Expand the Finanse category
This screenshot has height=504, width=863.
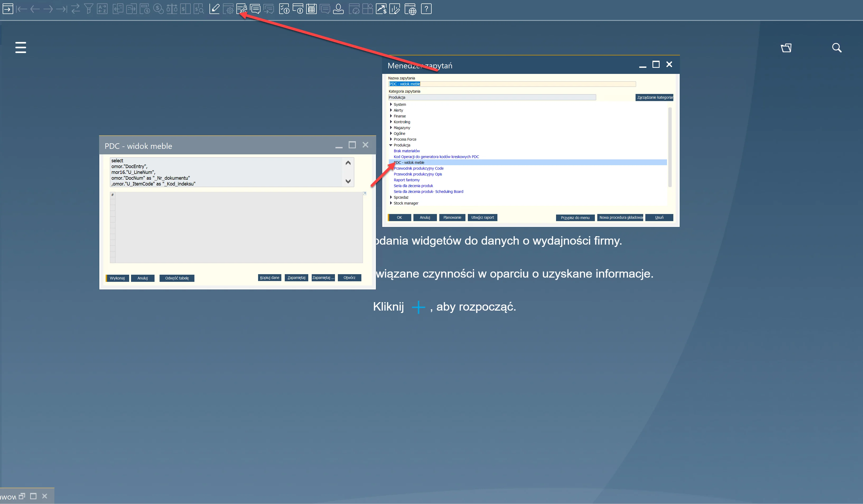(x=391, y=116)
